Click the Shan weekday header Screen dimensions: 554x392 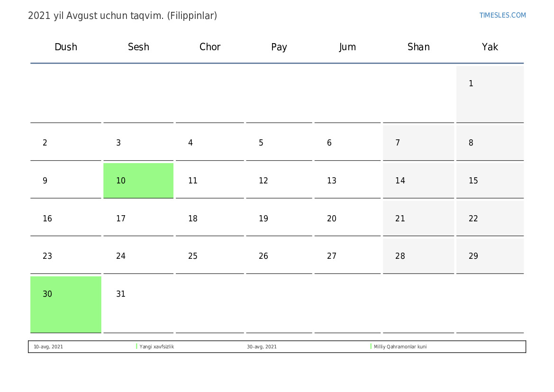418,47
